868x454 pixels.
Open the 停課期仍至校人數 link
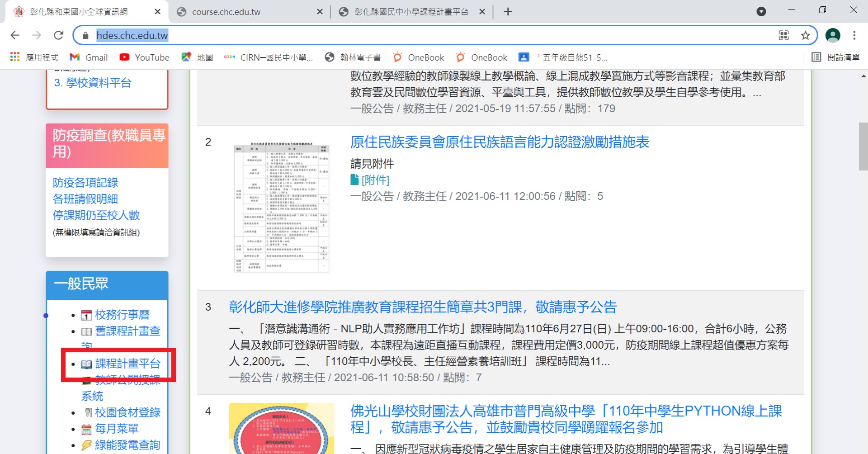point(96,215)
